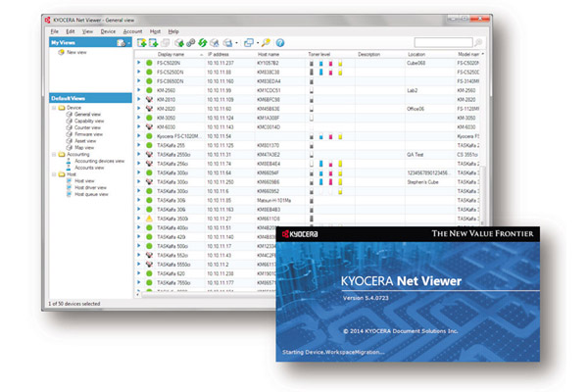Open the My Views header dropdown arrow

pyautogui.click(x=128, y=43)
